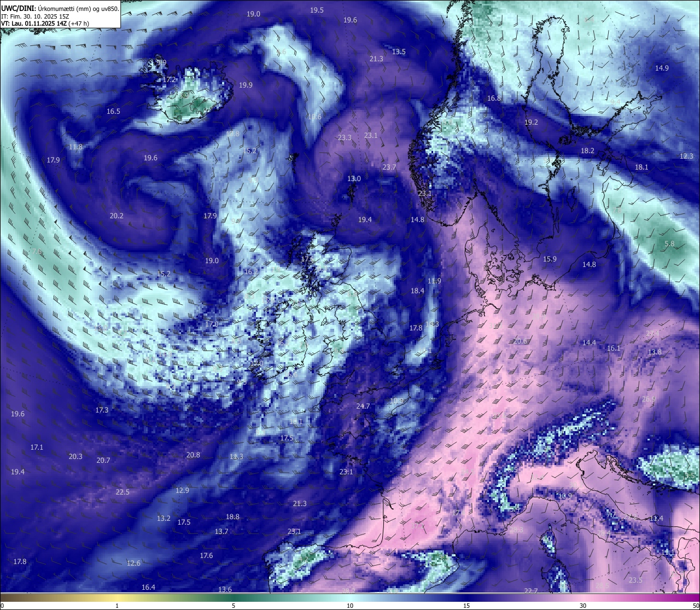The width and height of the screenshot is (700, 610).
Task: Click the value 13.0 on the map
Action: coord(354,178)
